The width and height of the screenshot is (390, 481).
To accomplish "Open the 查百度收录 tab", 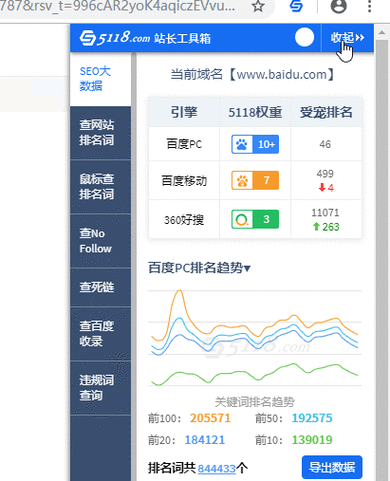I will (100, 334).
